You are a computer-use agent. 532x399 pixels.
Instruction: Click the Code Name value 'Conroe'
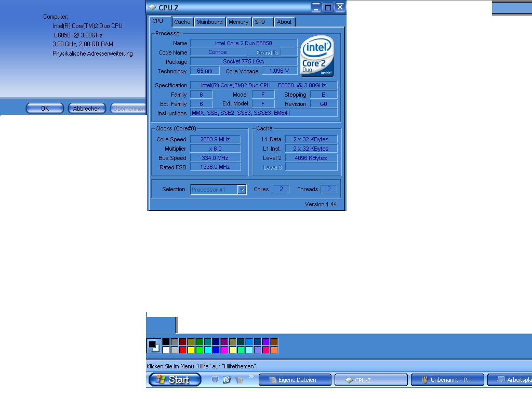(218, 52)
